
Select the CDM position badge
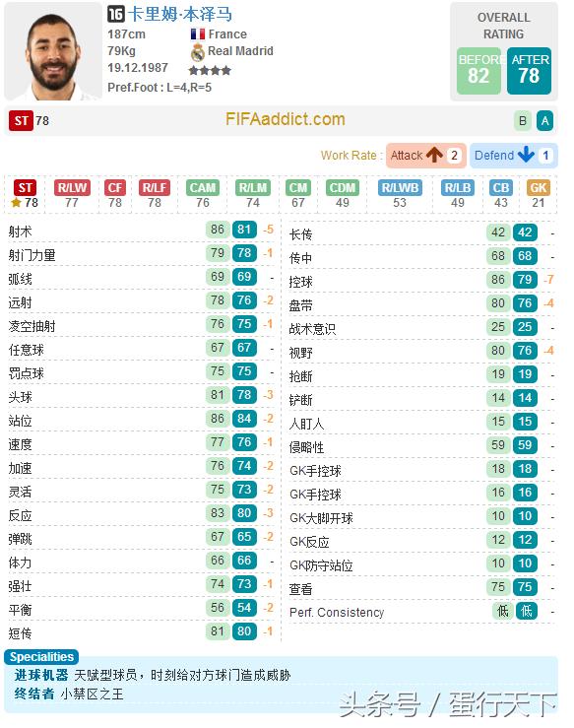pos(343,187)
